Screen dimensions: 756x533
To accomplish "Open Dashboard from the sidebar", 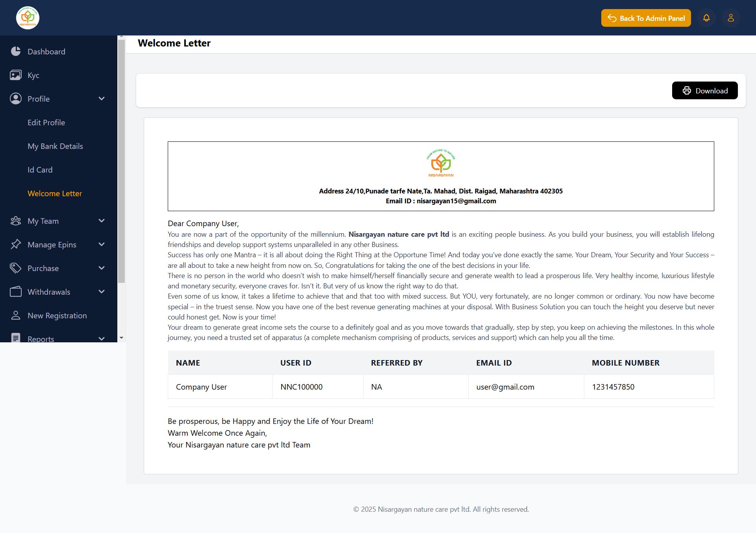I will [46, 52].
